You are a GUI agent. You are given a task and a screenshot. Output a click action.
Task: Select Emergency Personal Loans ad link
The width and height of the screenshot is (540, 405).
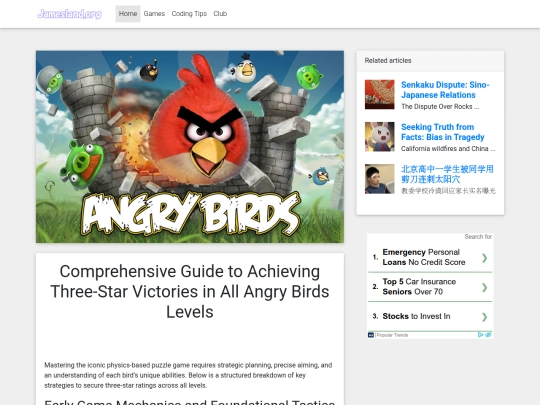(x=424, y=257)
